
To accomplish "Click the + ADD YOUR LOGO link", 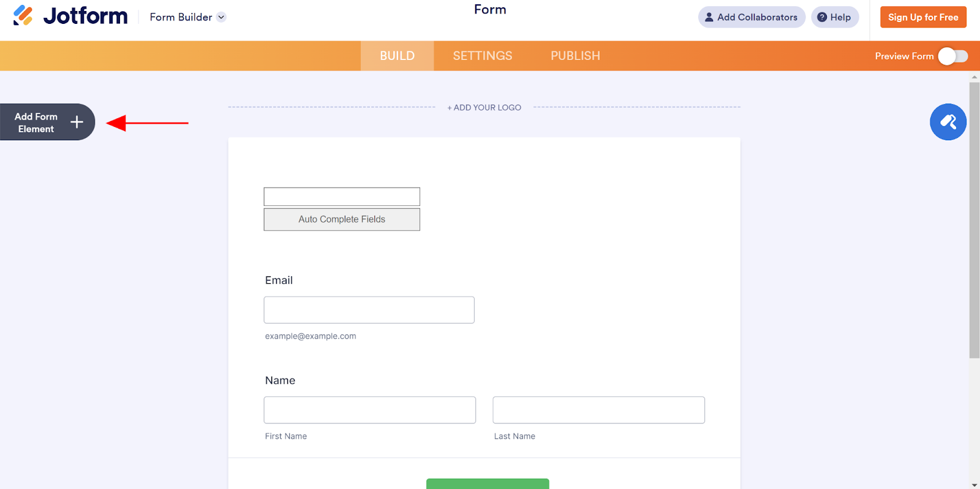I will pyautogui.click(x=484, y=107).
